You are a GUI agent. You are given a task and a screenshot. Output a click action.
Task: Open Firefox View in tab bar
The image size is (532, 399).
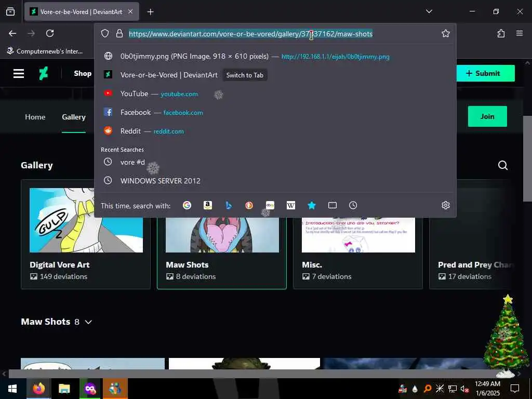[10, 12]
